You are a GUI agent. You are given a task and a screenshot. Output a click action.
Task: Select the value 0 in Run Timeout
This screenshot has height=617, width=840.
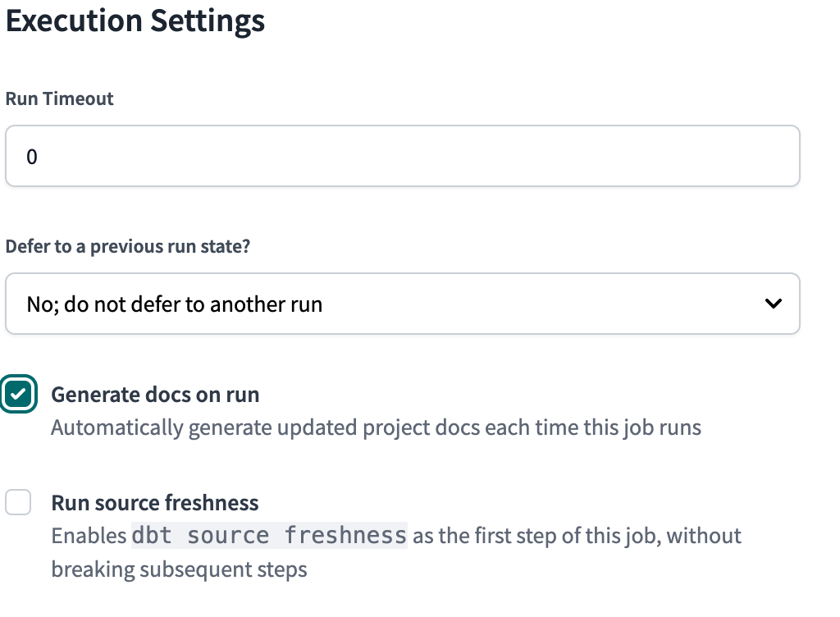coord(33,156)
